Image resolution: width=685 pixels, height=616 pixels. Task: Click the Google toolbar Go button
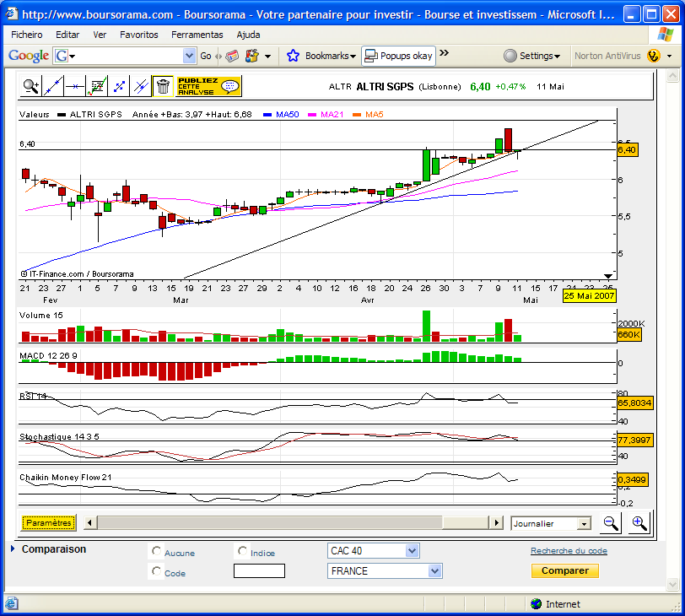pos(206,56)
